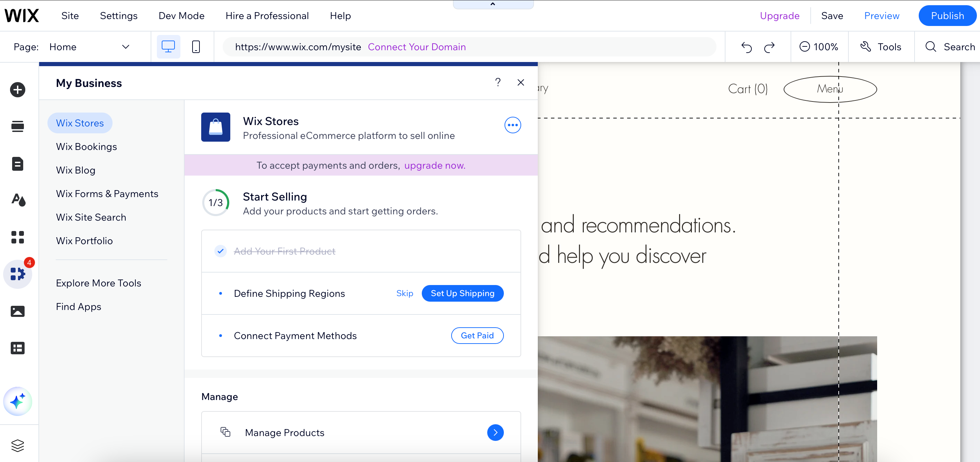Open the Add Apps grid icon

18,237
